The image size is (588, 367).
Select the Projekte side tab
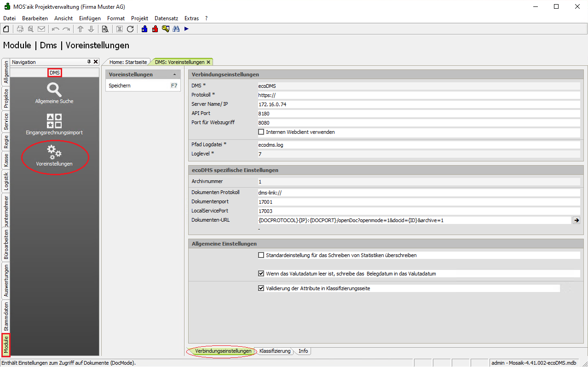[6, 97]
